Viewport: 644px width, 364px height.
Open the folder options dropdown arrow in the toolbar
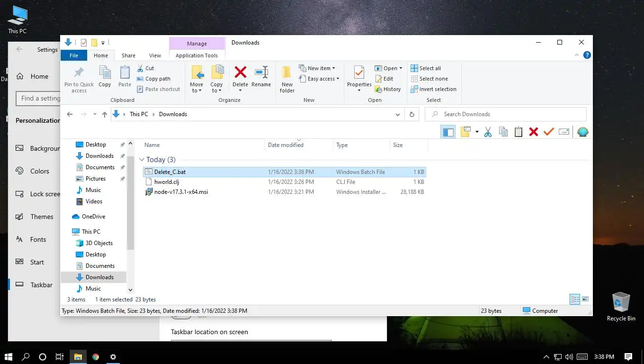(477, 132)
